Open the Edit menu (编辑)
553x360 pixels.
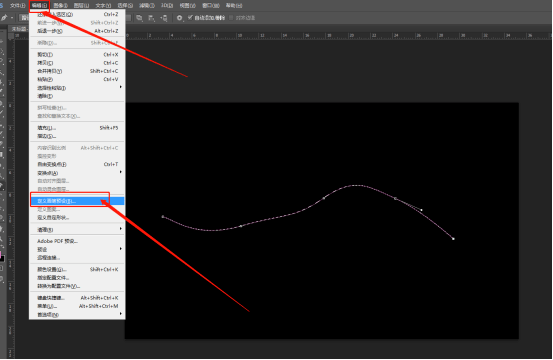(39, 5)
